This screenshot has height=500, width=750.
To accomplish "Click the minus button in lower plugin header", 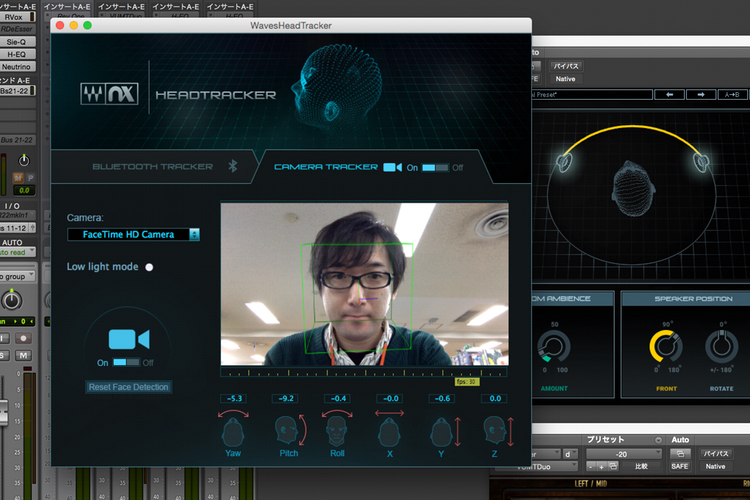I will tap(592, 466).
